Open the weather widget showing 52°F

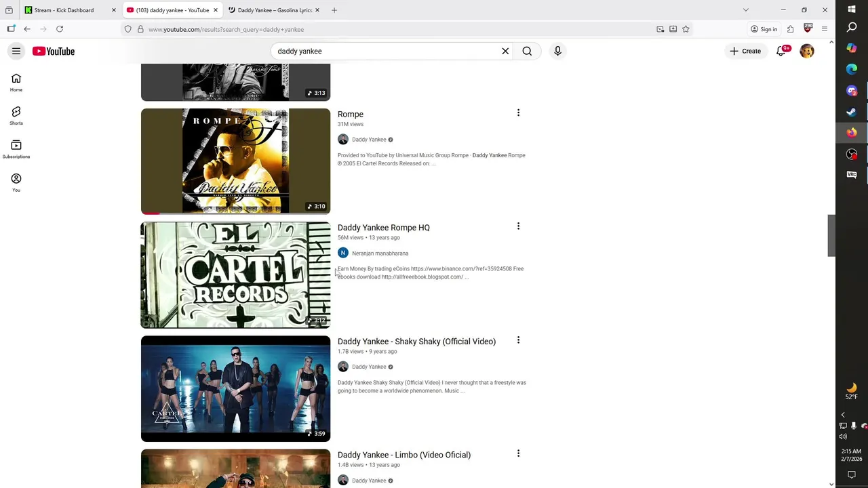tap(852, 391)
